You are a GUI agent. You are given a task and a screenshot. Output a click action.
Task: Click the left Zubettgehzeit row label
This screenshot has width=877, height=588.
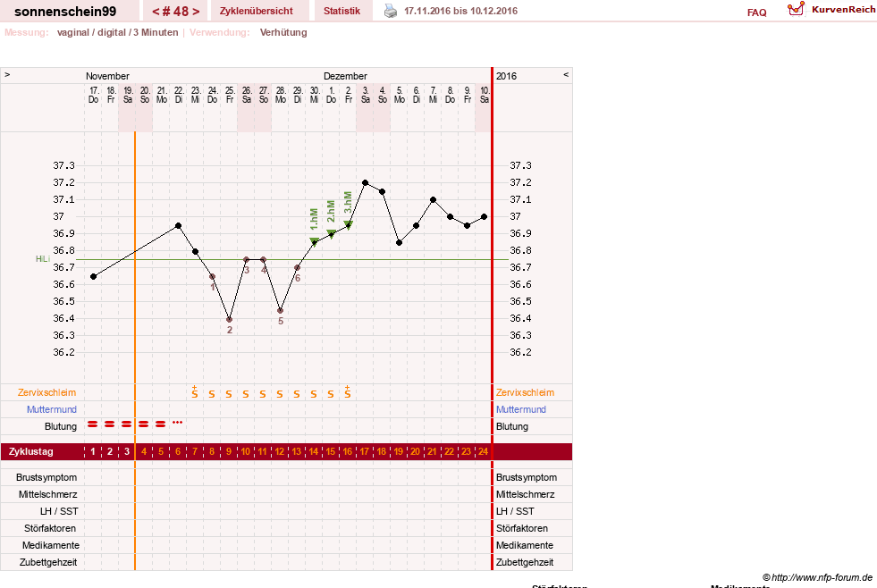click(48, 562)
